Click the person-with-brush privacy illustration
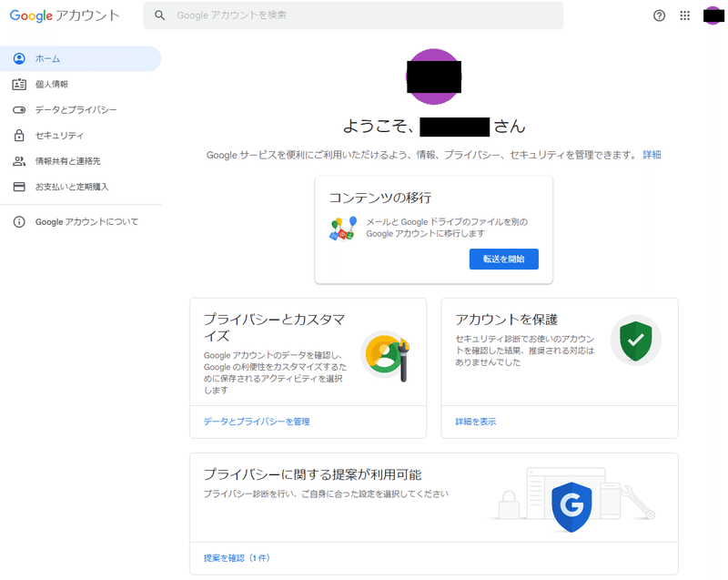728x580 pixels. pyautogui.click(x=386, y=356)
